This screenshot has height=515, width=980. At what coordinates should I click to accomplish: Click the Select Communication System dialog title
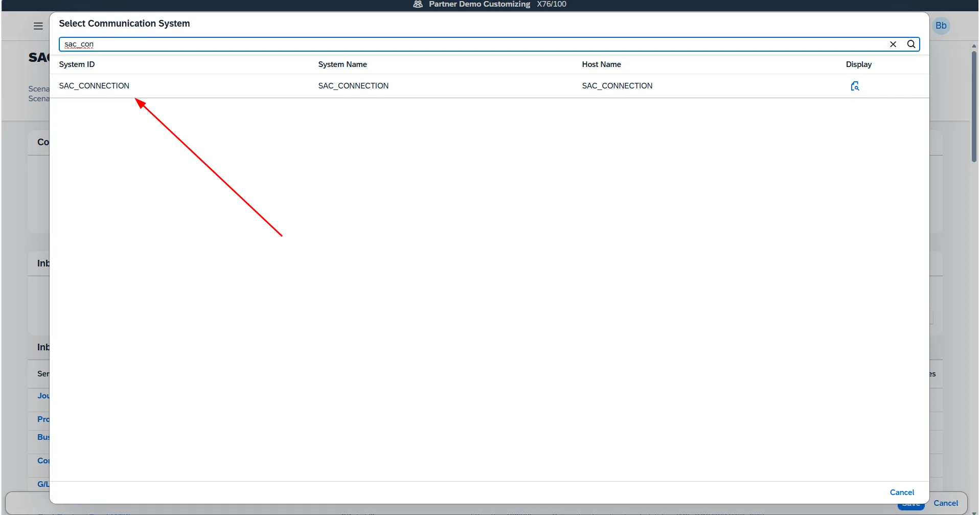click(x=124, y=24)
